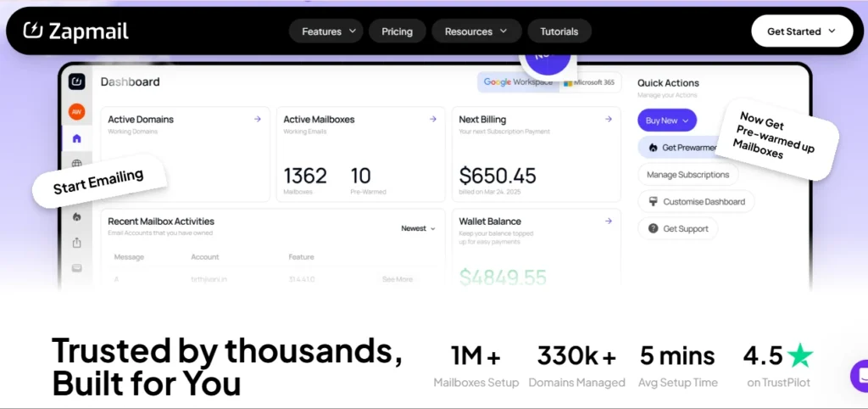Switch to Microsoft 365 toggle
Image resolution: width=868 pixels, height=409 pixels.
pos(590,82)
